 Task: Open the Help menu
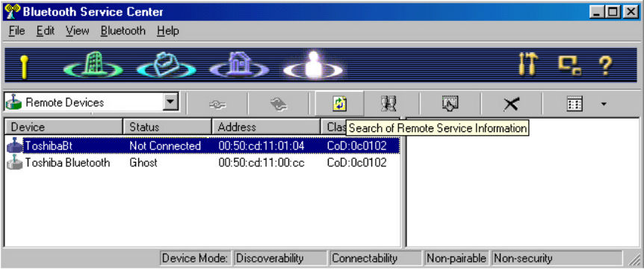(x=167, y=31)
